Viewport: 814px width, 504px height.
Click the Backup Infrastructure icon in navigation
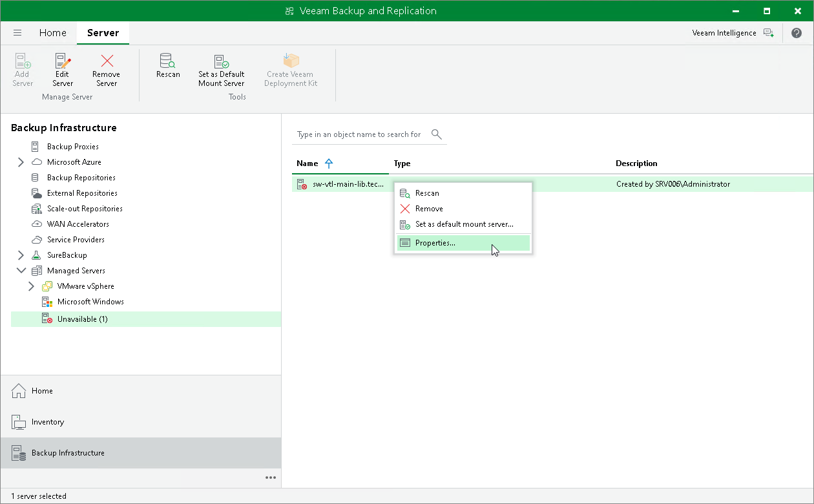pos(19,453)
